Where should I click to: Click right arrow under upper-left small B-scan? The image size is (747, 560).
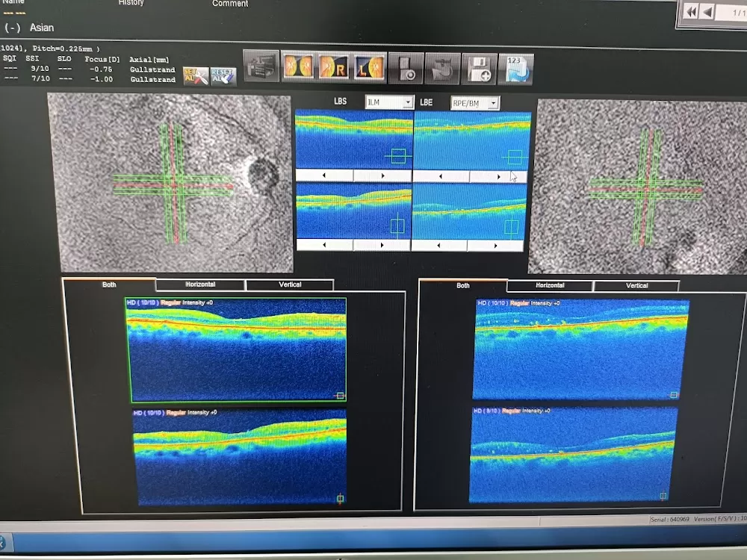tap(382, 175)
